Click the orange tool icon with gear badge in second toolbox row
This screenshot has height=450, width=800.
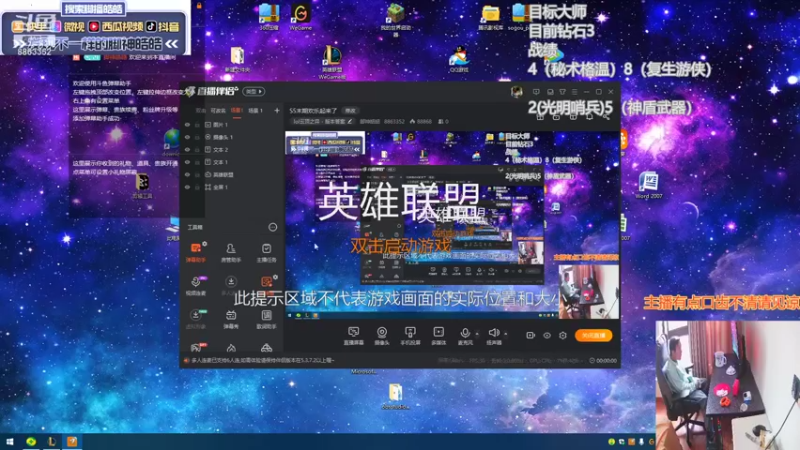pyautogui.click(x=266, y=282)
